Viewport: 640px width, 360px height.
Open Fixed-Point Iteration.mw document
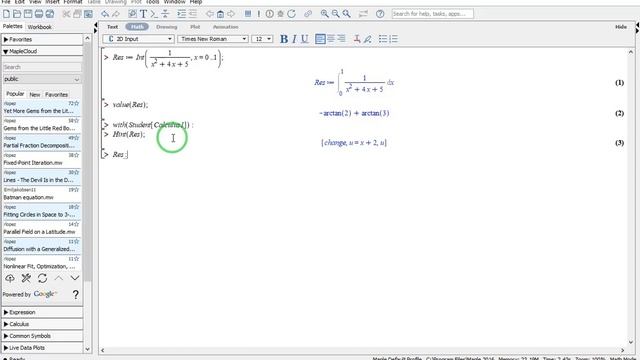(x=42, y=160)
